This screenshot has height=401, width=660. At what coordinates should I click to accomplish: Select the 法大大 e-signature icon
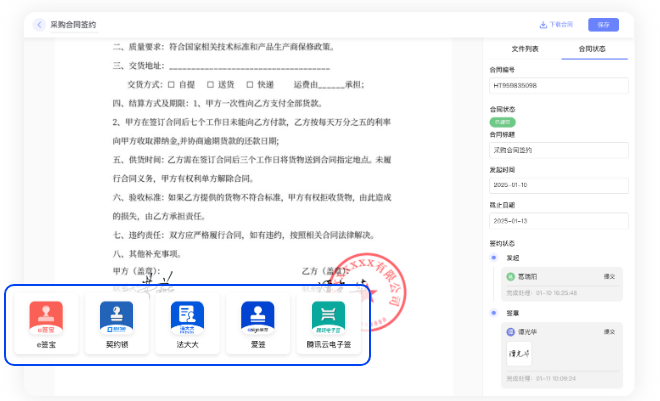tap(187, 318)
